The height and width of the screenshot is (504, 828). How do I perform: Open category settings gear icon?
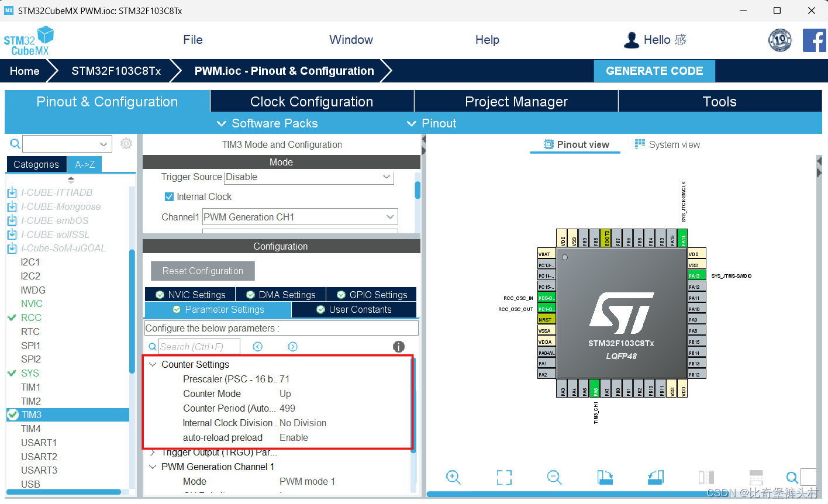click(126, 143)
